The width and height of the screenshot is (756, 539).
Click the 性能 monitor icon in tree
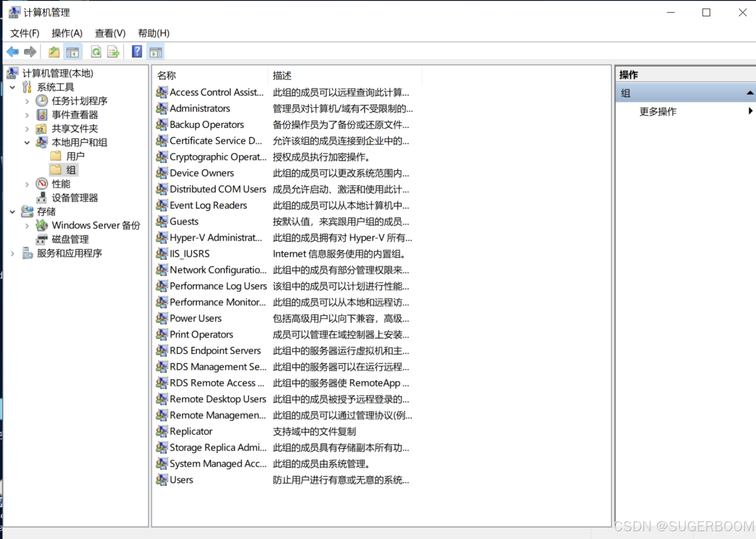coord(42,184)
